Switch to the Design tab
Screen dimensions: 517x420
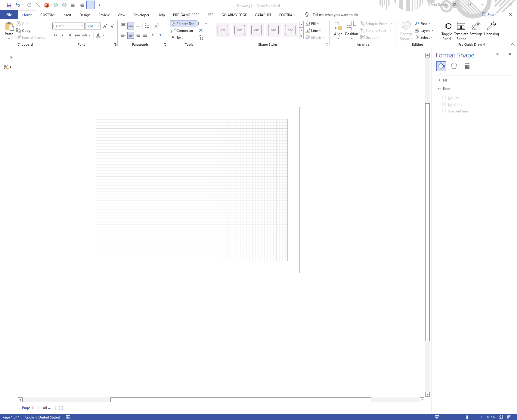(x=85, y=15)
